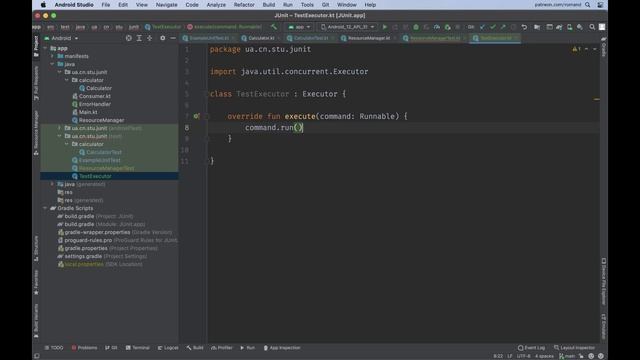Click the Git branch main widget
This screenshot has height=360, width=640.
[x=567, y=356]
